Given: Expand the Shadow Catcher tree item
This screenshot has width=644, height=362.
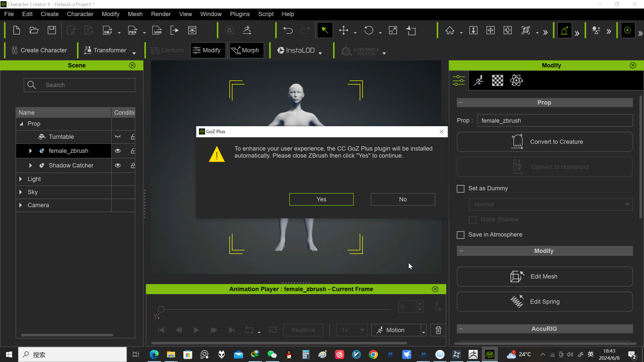Looking at the screenshot, I should [31, 165].
